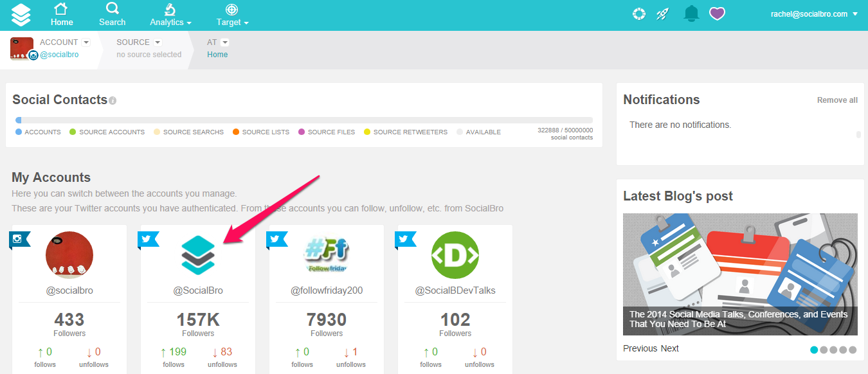This screenshot has width=868, height=374.
Task: Select the third blog carousel dot
Action: click(833, 350)
